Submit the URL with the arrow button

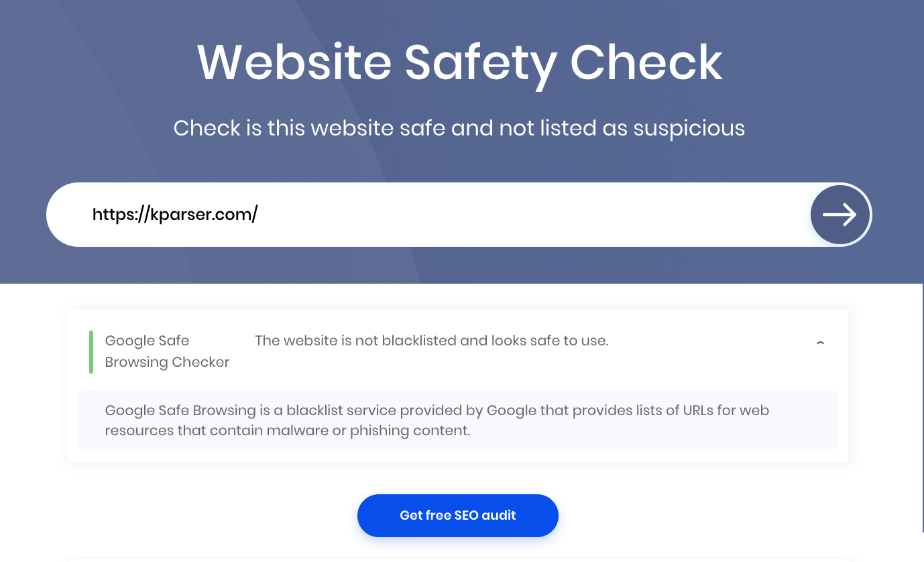point(840,215)
